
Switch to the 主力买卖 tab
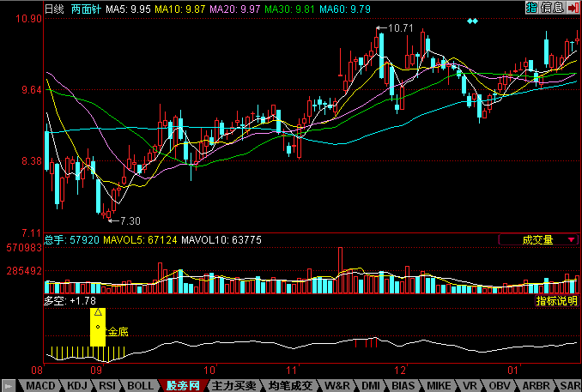(233, 386)
